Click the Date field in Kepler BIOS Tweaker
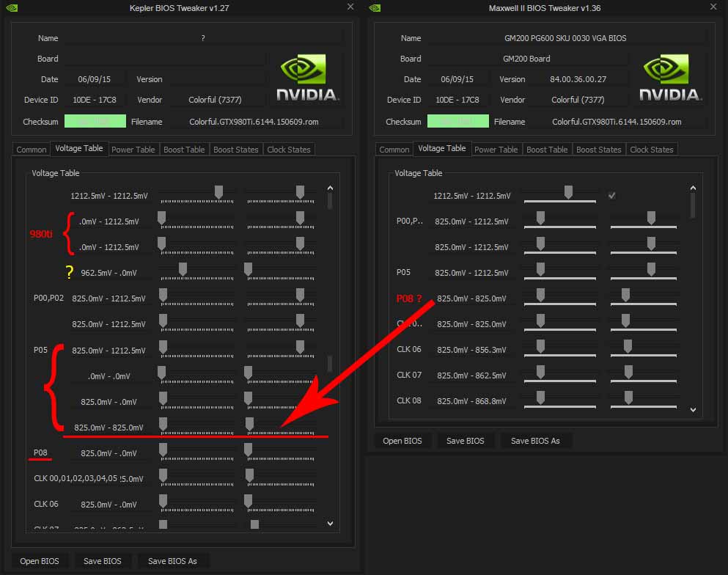Image resolution: width=728 pixels, height=575 pixels. (x=95, y=79)
